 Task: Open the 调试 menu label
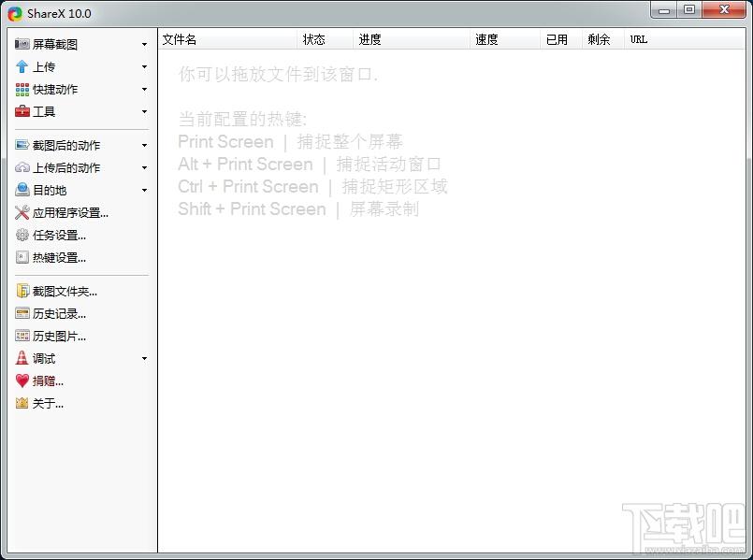(x=44, y=359)
